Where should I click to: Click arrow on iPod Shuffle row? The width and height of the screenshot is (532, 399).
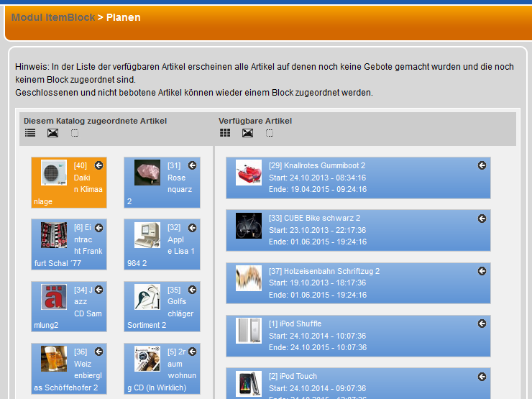click(x=482, y=324)
